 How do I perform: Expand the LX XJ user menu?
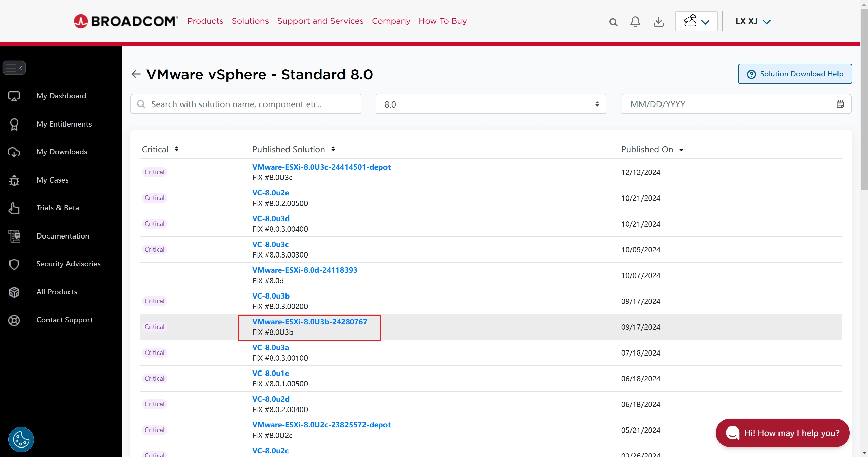tap(753, 21)
